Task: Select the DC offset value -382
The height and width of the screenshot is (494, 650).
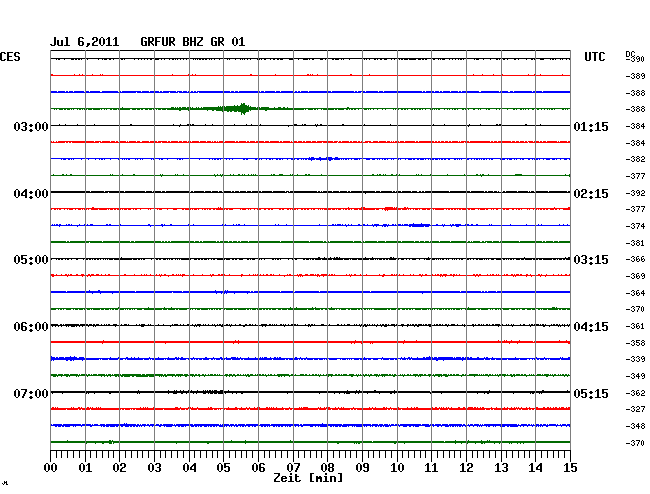Action: [x=635, y=159]
